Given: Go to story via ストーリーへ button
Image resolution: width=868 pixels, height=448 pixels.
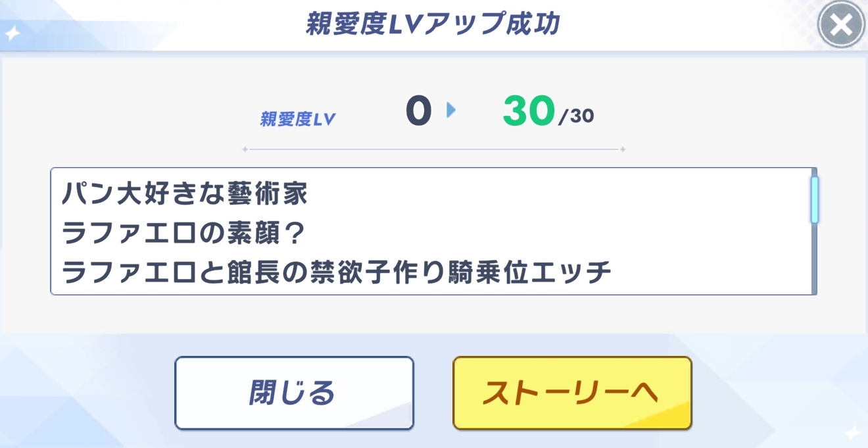Looking at the screenshot, I should click(x=571, y=393).
